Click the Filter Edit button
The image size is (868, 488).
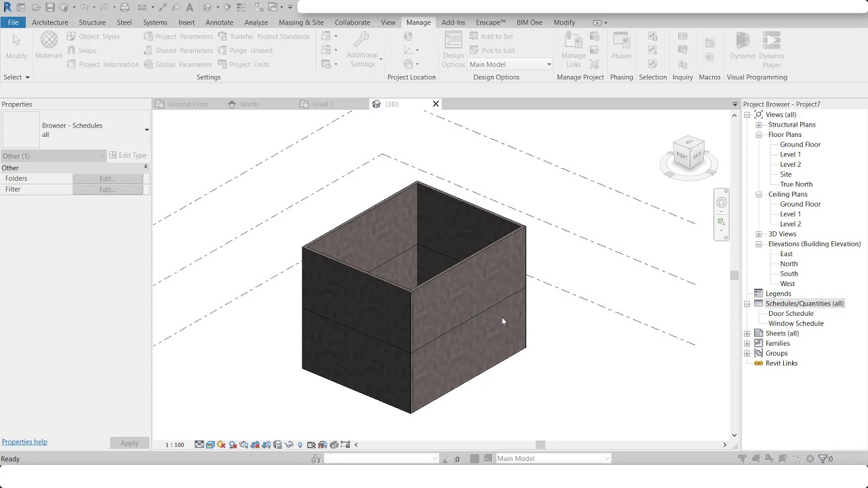pos(108,190)
